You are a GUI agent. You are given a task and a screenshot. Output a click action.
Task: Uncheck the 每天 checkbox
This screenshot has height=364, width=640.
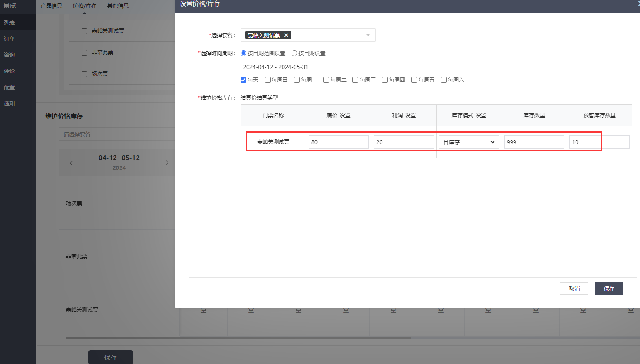pos(244,80)
